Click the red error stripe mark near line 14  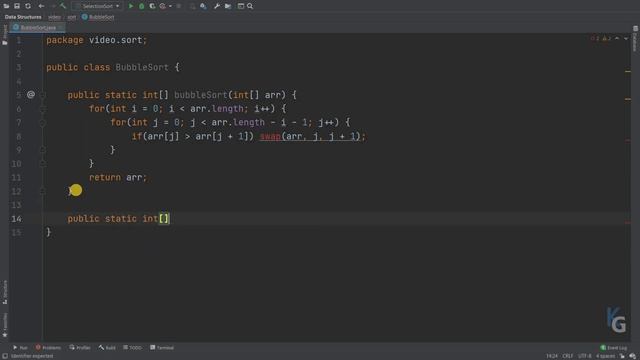628,222
